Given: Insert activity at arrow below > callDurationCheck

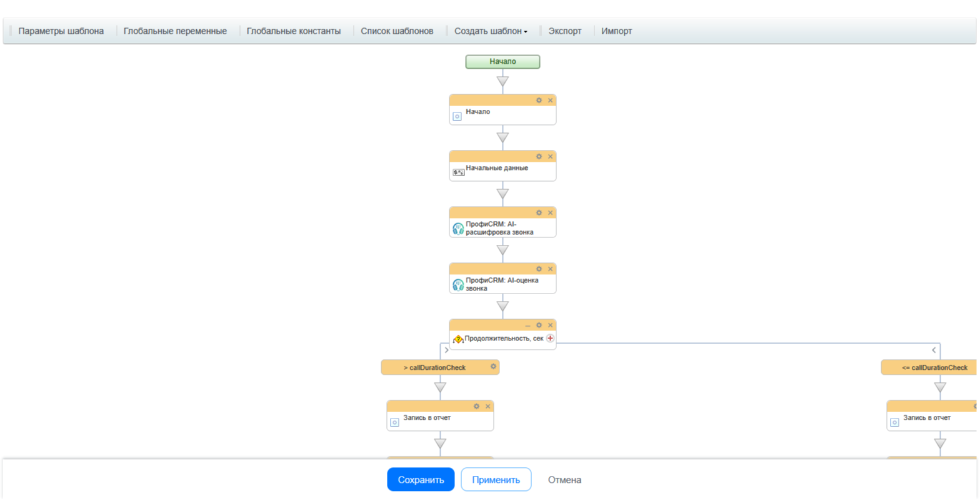Looking at the screenshot, I should [x=440, y=387].
